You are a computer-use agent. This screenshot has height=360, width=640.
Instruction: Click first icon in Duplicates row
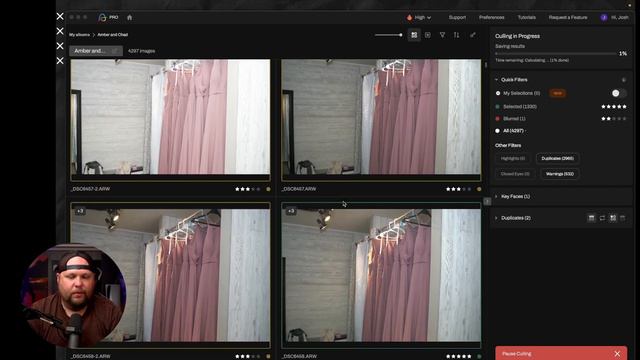pyautogui.click(x=591, y=218)
